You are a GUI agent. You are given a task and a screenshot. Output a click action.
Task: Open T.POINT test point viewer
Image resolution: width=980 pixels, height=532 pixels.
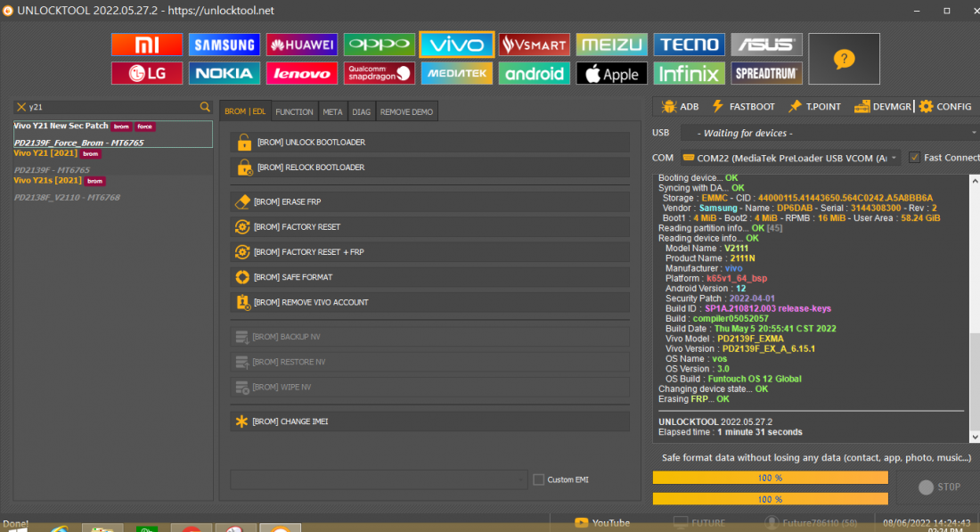tap(815, 106)
